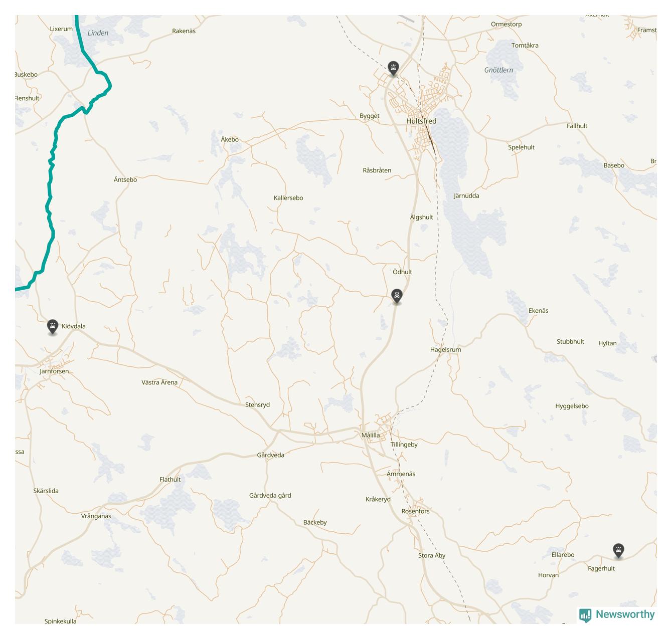The image size is (672, 639).
Task: Click the Målilla town label
Action: point(371,435)
